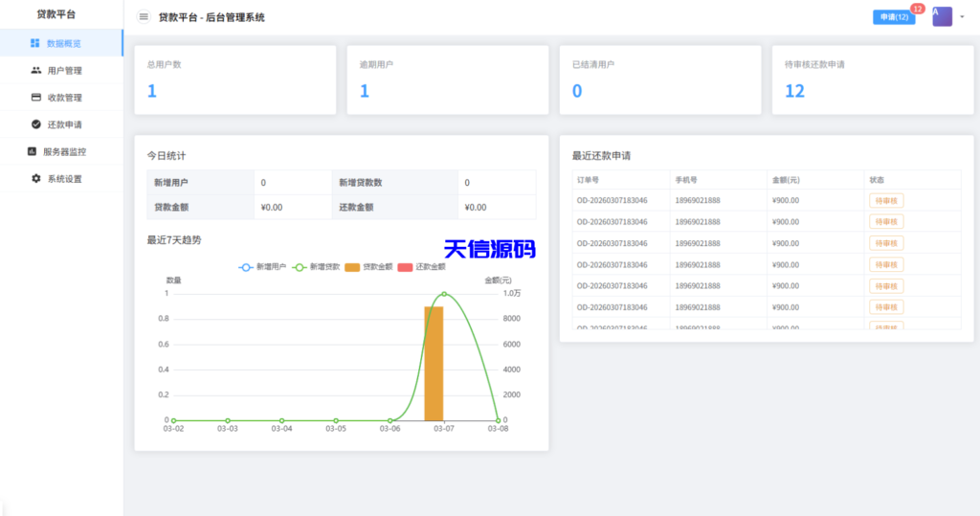Image resolution: width=980 pixels, height=516 pixels.
Task: Click the blue 申请(12) button
Action: [894, 17]
